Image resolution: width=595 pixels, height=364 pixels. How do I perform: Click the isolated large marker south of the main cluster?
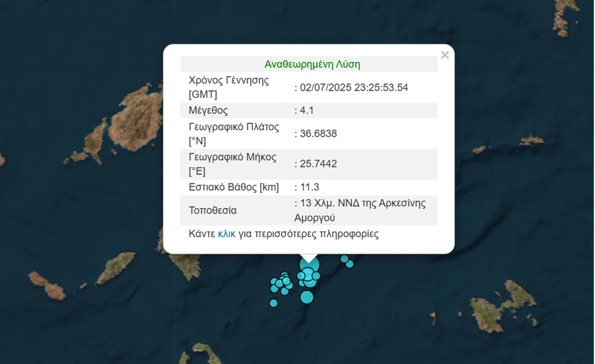(x=306, y=297)
